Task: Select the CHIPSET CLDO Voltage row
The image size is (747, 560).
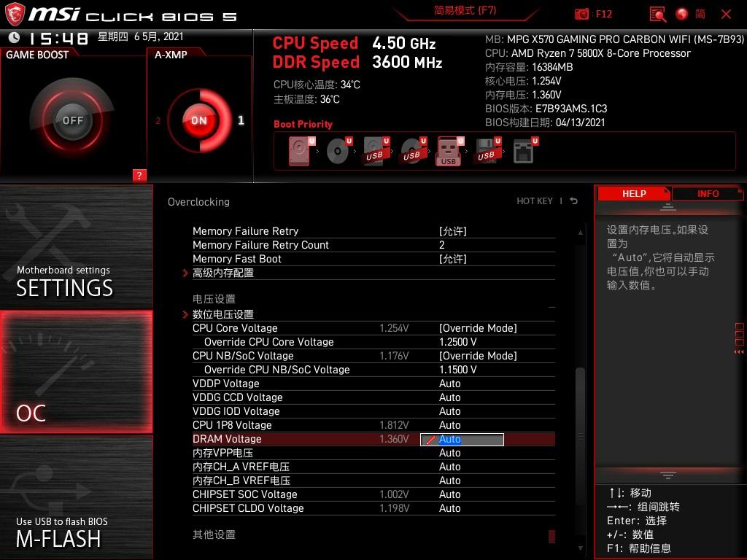Action: pos(373,508)
